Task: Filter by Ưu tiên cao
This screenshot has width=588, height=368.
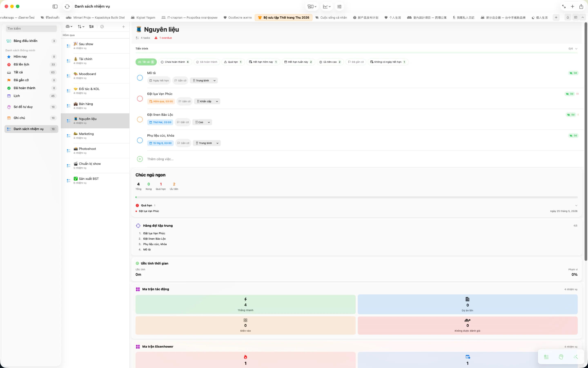Action: (330, 62)
